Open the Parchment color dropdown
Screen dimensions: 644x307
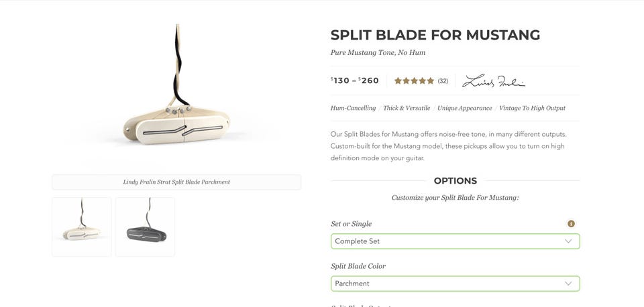[x=455, y=284]
